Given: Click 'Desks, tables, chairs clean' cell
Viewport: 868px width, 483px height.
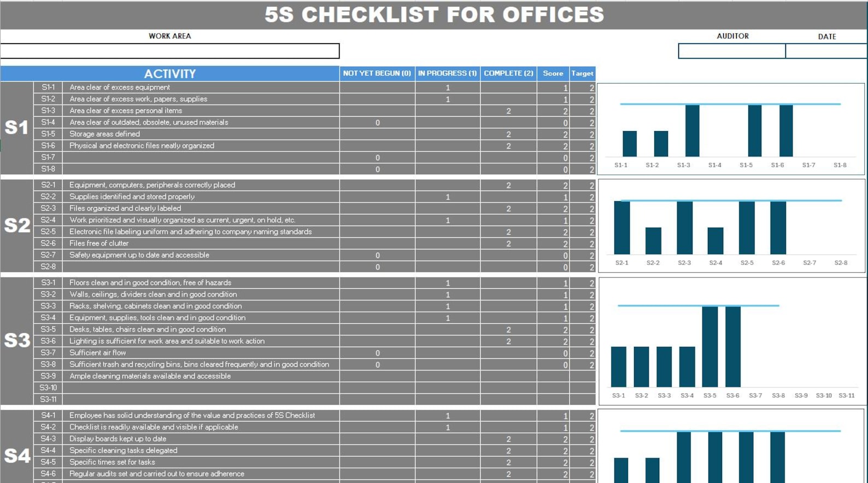Looking at the screenshot, I should tap(201, 329).
